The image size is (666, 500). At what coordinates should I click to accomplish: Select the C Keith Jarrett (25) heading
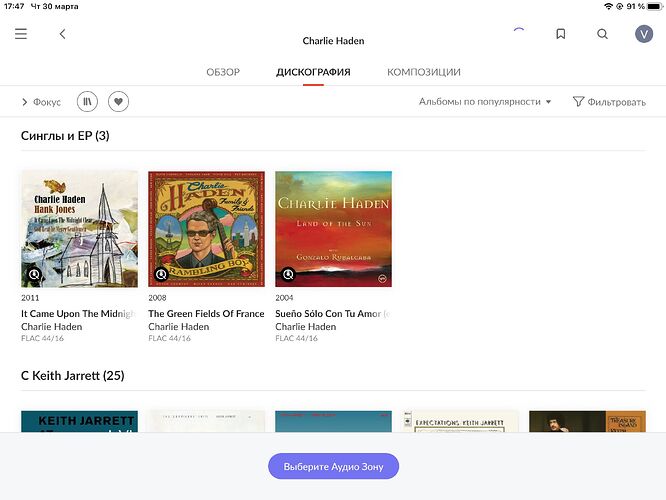point(73,376)
